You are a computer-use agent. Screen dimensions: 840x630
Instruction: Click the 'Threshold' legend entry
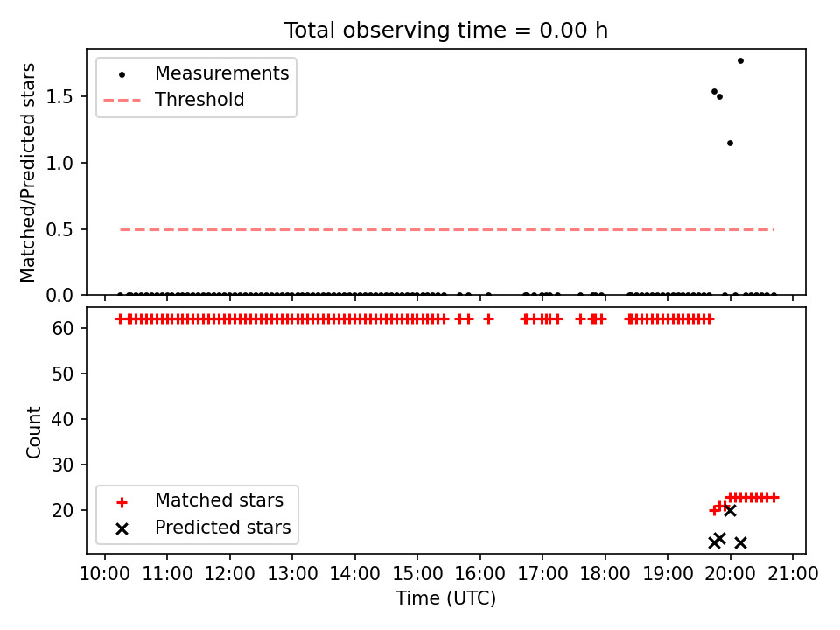199,100
